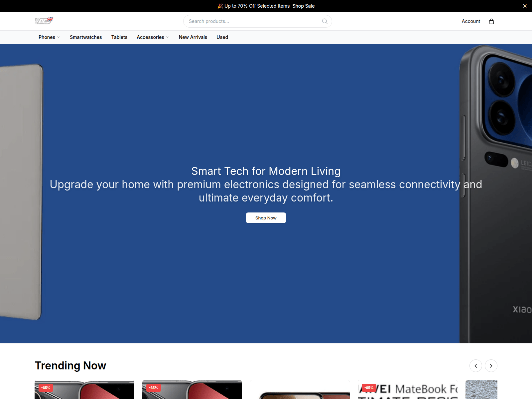Focus the Search products field
Image resolution: width=532 pixels, height=399 pixels.
[258, 21]
